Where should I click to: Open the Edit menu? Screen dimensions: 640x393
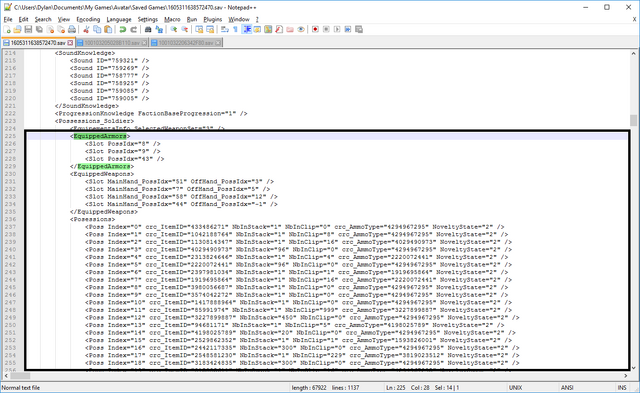coord(23,19)
